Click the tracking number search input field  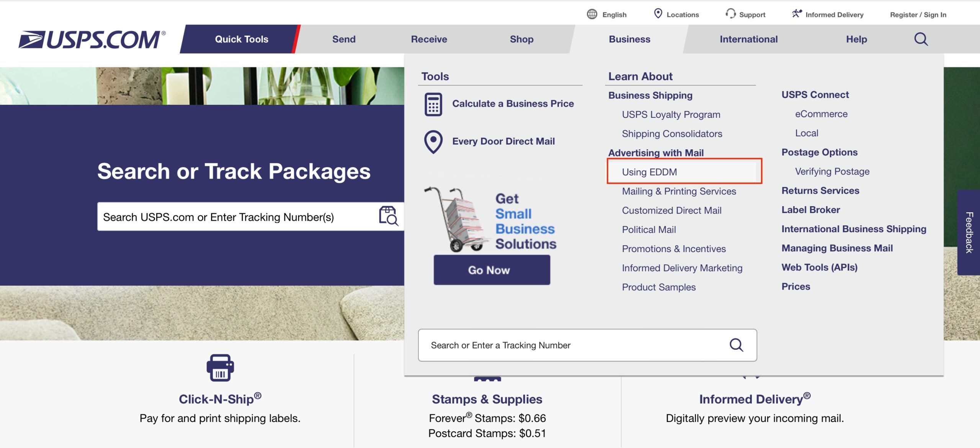pyautogui.click(x=575, y=345)
